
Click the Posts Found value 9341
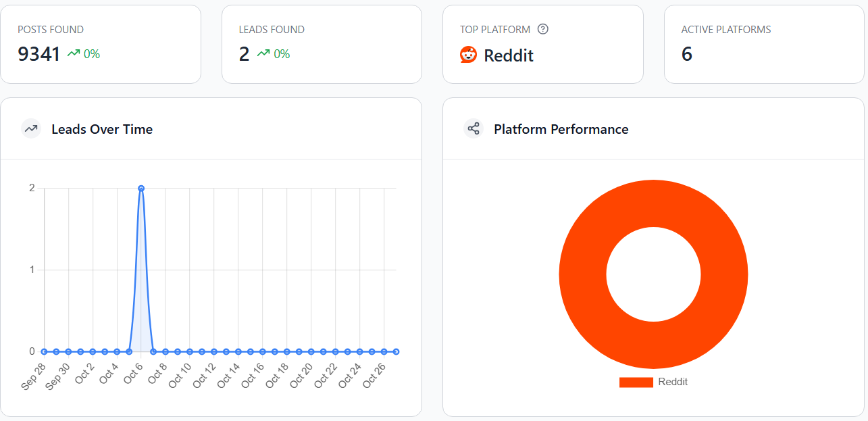(x=39, y=54)
